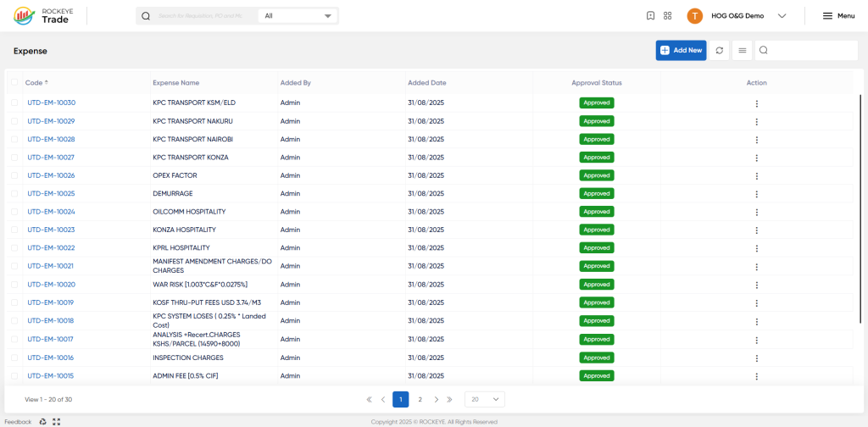Open the rows-per-page dropdown showing 20
868x427 pixels.
(x=485, y=399)
